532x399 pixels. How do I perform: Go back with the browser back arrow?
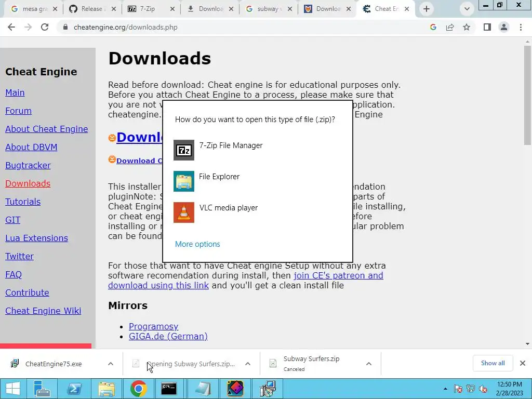point(11,27)
